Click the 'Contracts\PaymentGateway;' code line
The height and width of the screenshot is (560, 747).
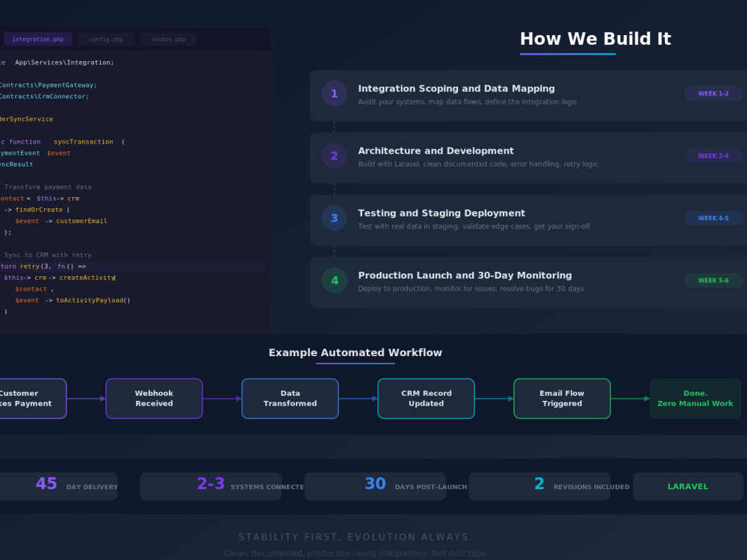48,85
